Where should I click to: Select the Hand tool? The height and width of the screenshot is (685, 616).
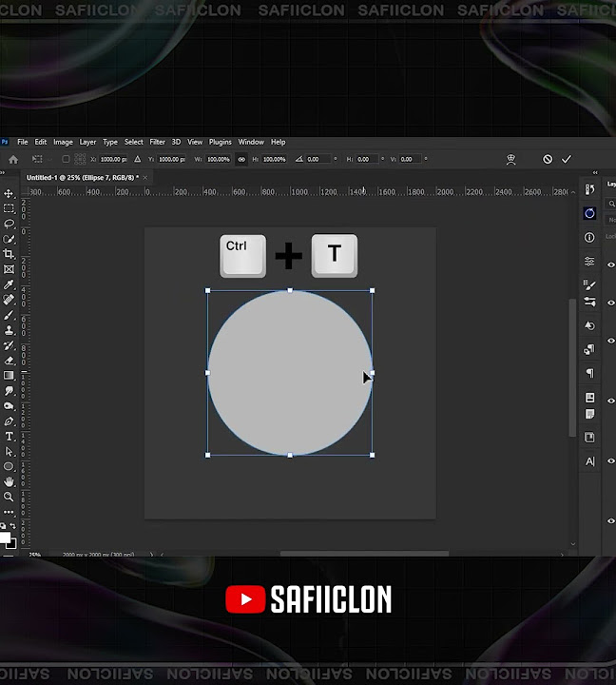pyautogui.click(x=9, y=481)
